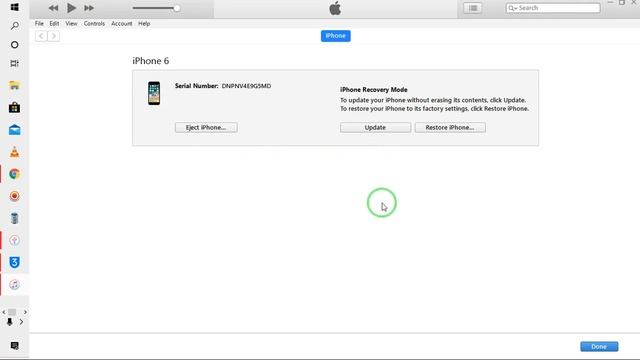Click the fast-forward playback button
640x360 pixels.
tap(89, 8)
